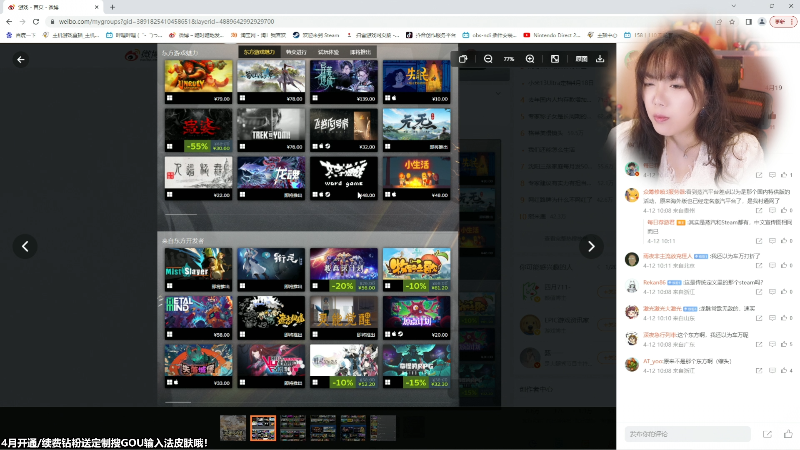
Task: Expand the image to full size
Action: [x=555, y=59]
